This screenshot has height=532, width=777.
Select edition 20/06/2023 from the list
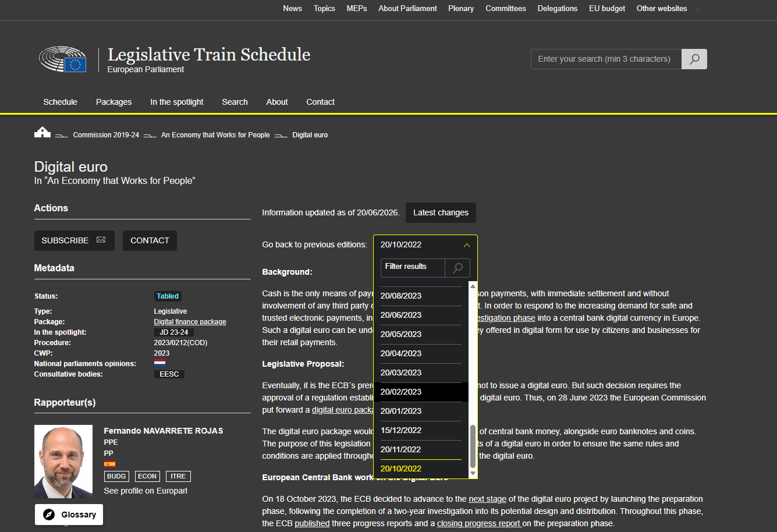coord(421,315)
